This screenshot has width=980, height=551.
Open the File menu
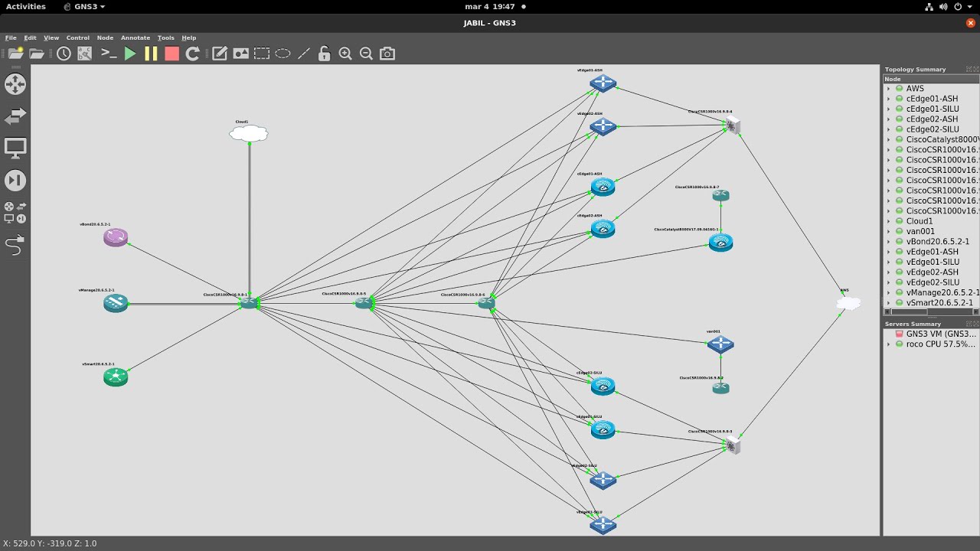click(11, 37)
